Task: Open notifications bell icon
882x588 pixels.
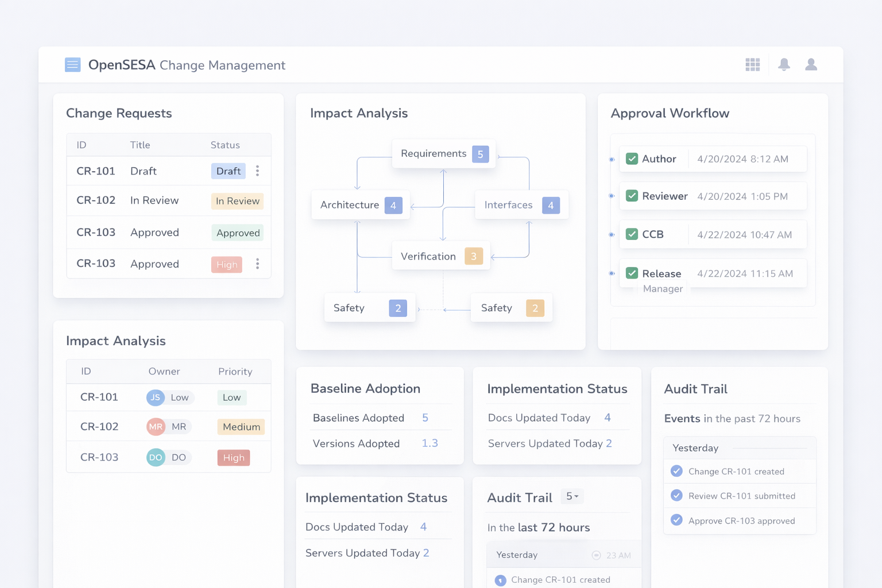Action: click(x=784, y=65)
